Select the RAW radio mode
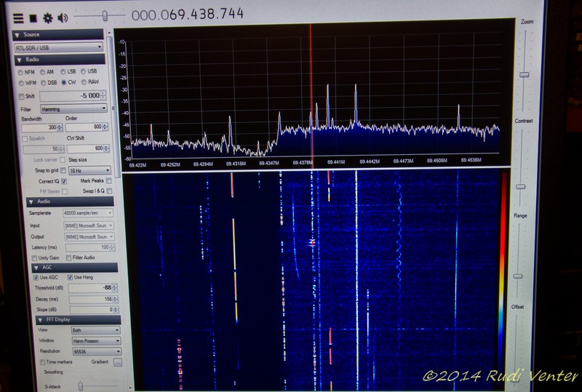Viewport: 582px width, 392px height. pos(84,82)
